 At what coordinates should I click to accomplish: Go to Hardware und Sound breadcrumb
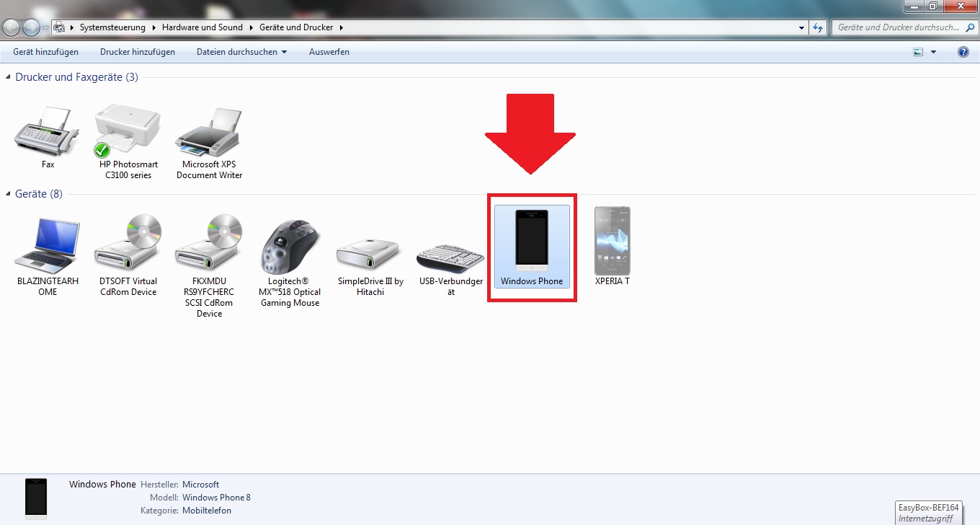202,27
